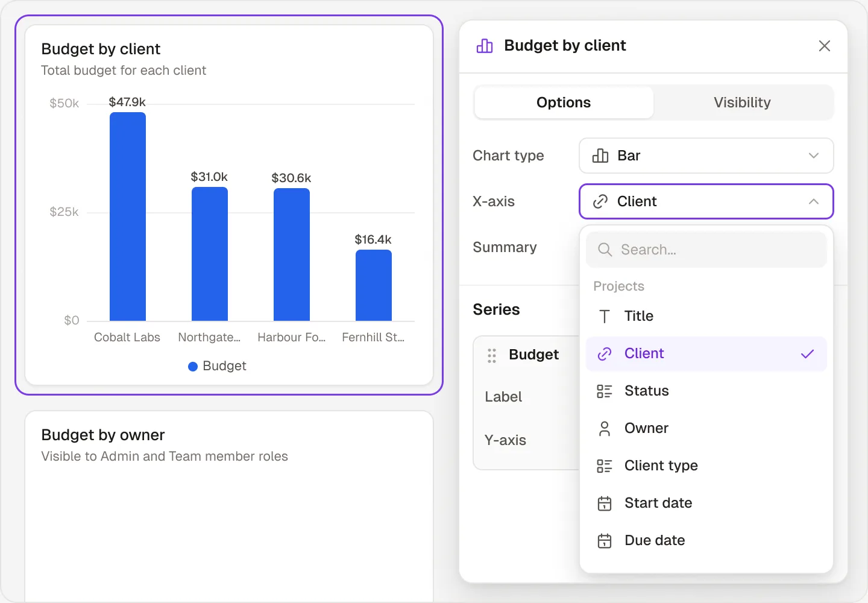Click the $47.9k value label

[x=127, y=102]
